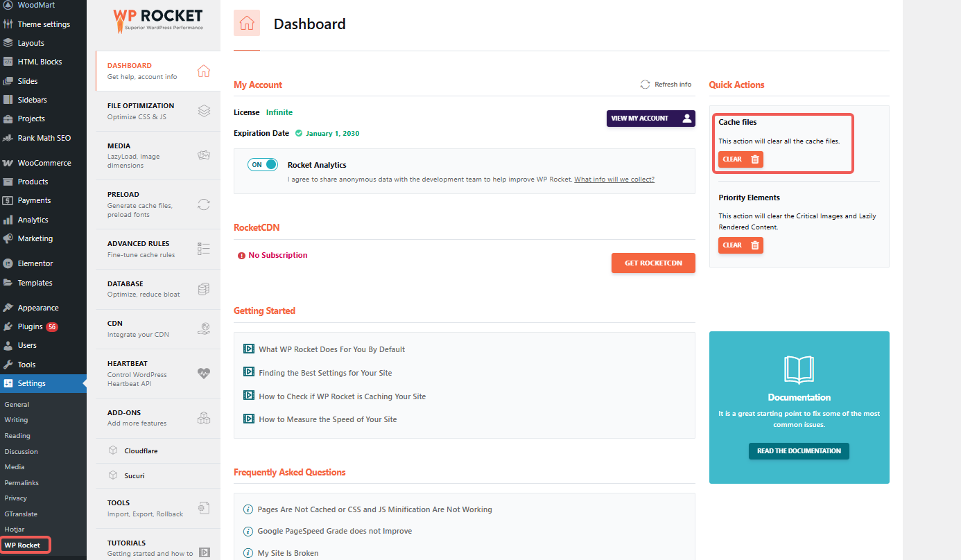961x560 pixels.
Task: Click the Refresh info circular arrows icon
Action: (x=646, y=85)
